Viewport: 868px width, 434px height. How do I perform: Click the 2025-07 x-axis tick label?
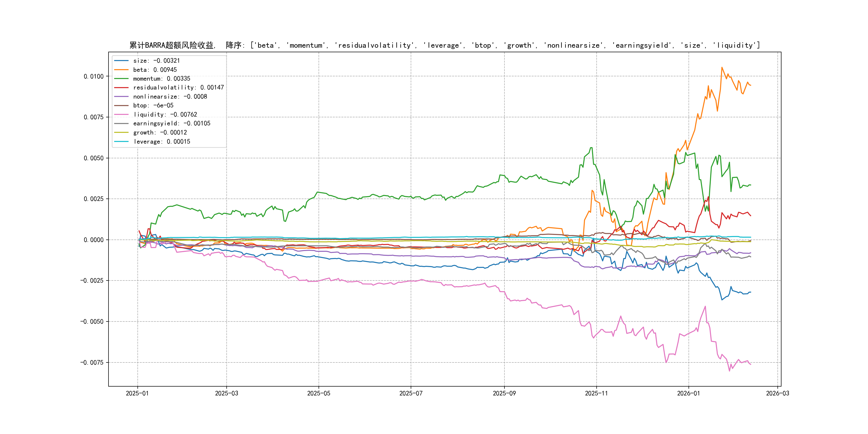tap(411, 394)
